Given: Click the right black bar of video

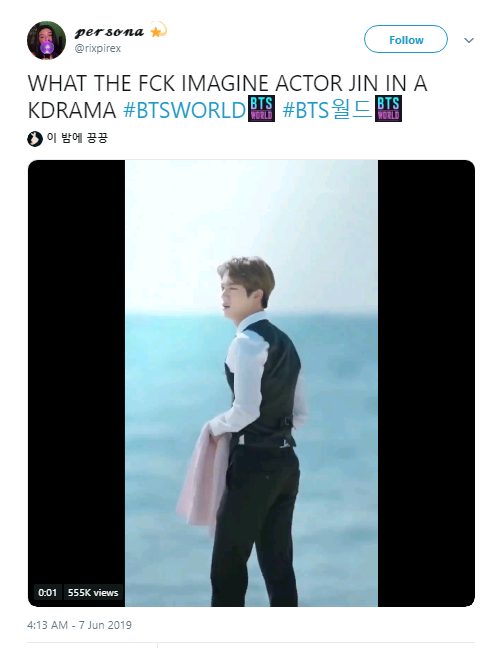Looking at the screenshot, I should point(426,383).
